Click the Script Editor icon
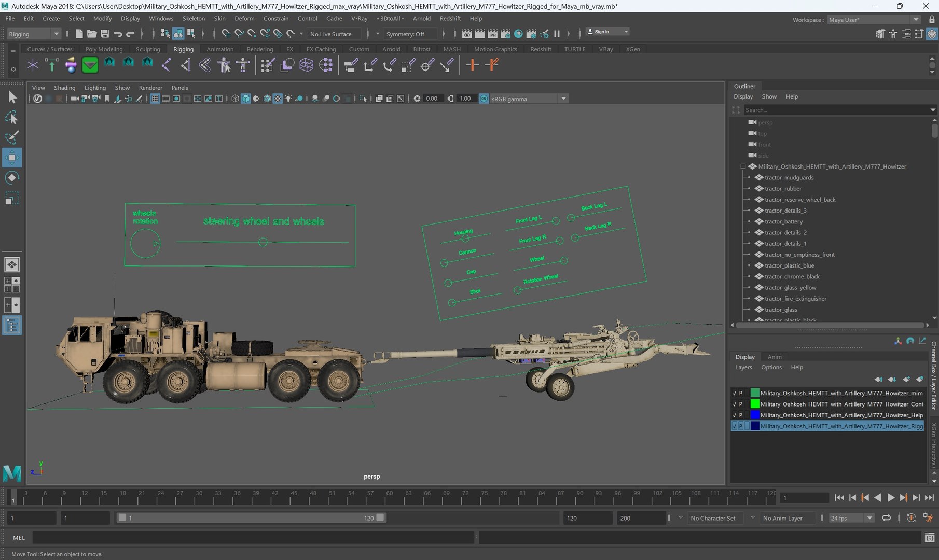Screen dimensions: 939x560 (930, 538)
